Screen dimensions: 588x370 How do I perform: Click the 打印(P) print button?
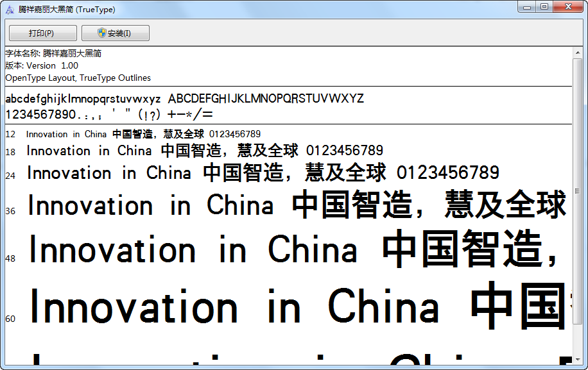43,33
